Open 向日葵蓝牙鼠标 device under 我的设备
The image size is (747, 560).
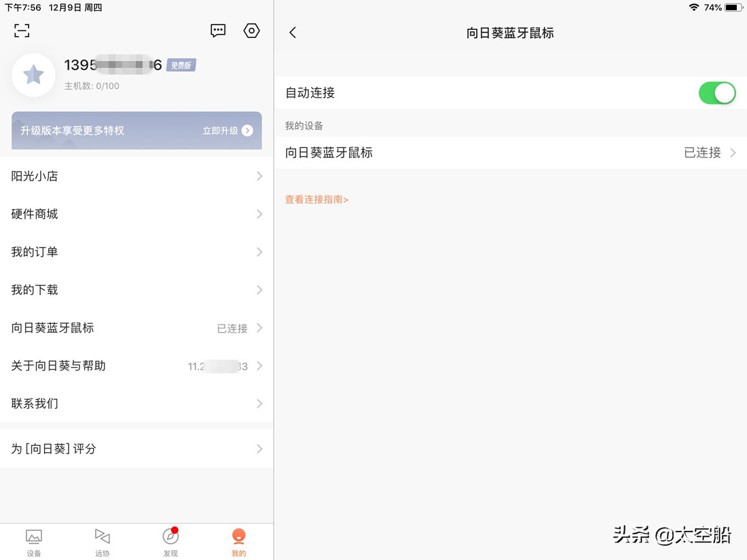[x=511, y=152]
